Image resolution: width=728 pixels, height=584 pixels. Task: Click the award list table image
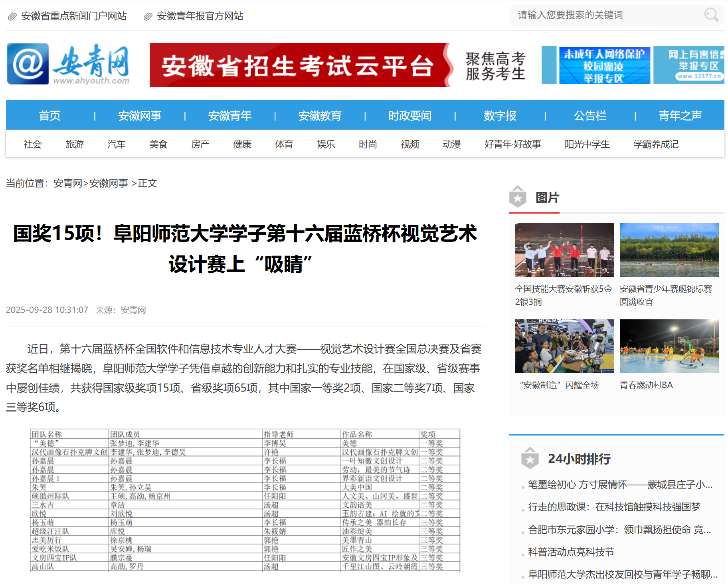(x=245, y=501)
